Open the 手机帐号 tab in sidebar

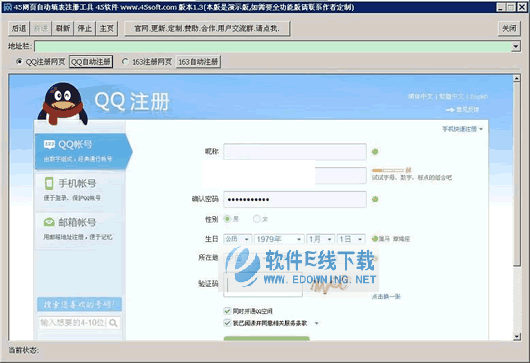pyautogui.click(x=79, y=190)
